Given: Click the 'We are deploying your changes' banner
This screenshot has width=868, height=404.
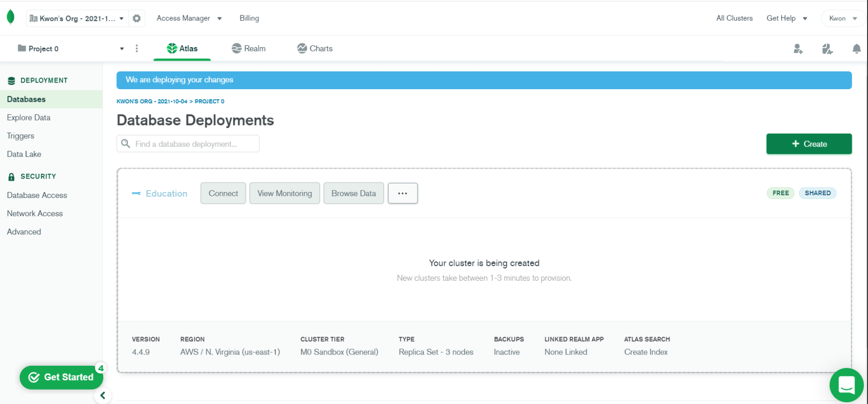Looking at the screenshot, I should click(484, 80).
